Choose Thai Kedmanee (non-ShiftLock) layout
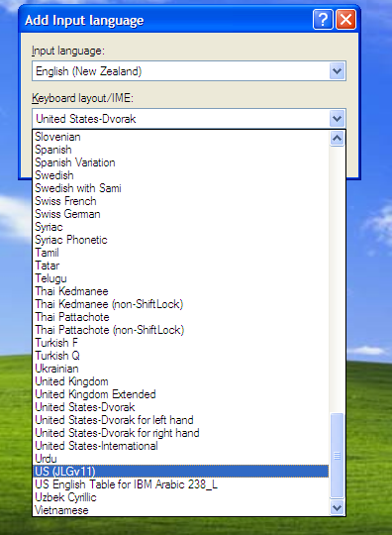 [x=181, y=304]
